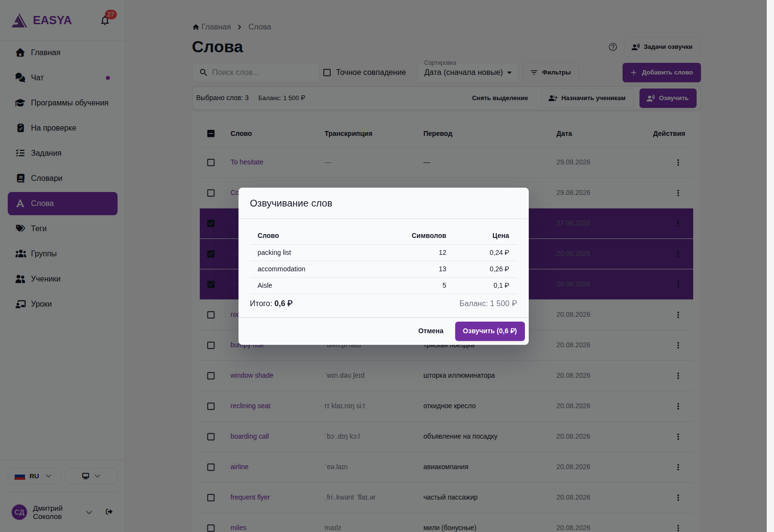Open actions menu for airline row
The width and height of the screenshot is (774, 532).
coord(678,467)
